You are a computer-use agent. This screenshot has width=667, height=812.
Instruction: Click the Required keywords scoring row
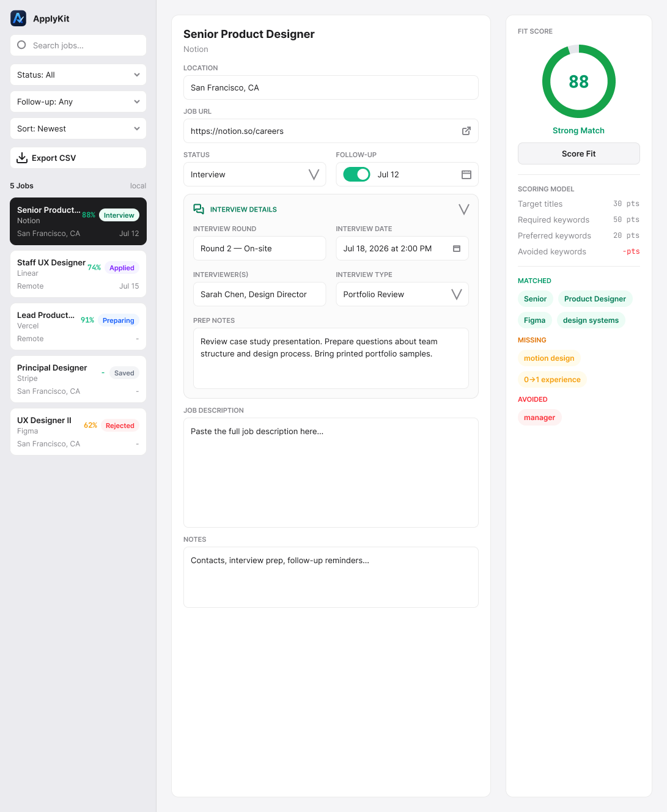click(x=579, y=220)
